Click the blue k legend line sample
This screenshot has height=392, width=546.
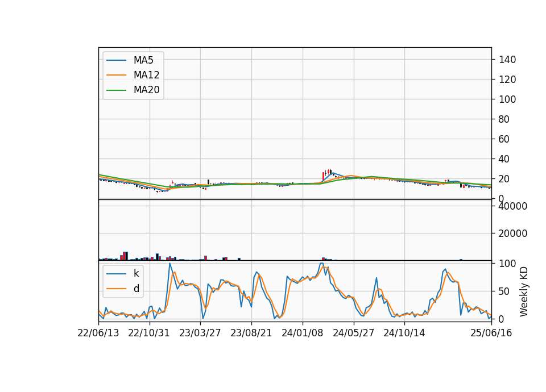tap(116, 274)
